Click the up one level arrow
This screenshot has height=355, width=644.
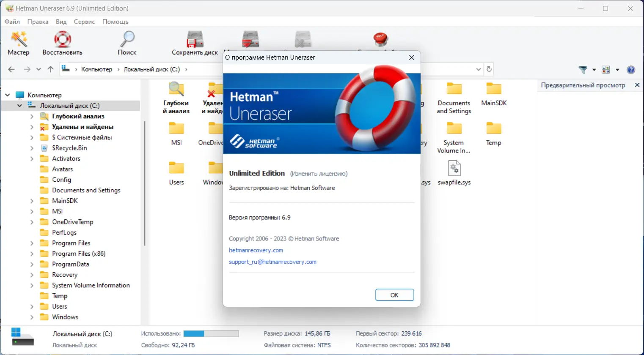point(50,69)
